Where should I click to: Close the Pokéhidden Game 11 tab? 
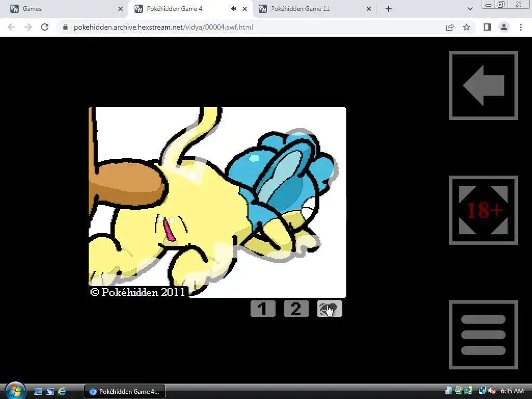(369, 9)
